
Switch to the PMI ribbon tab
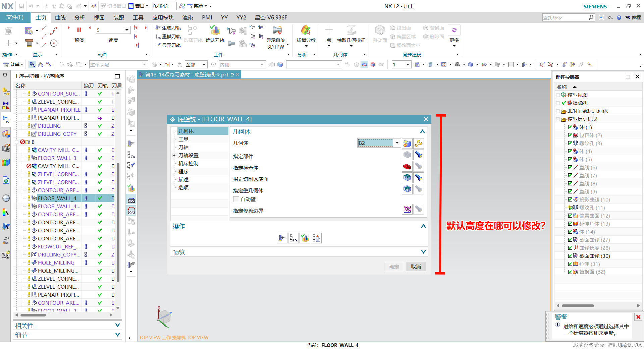pos(207,17)
